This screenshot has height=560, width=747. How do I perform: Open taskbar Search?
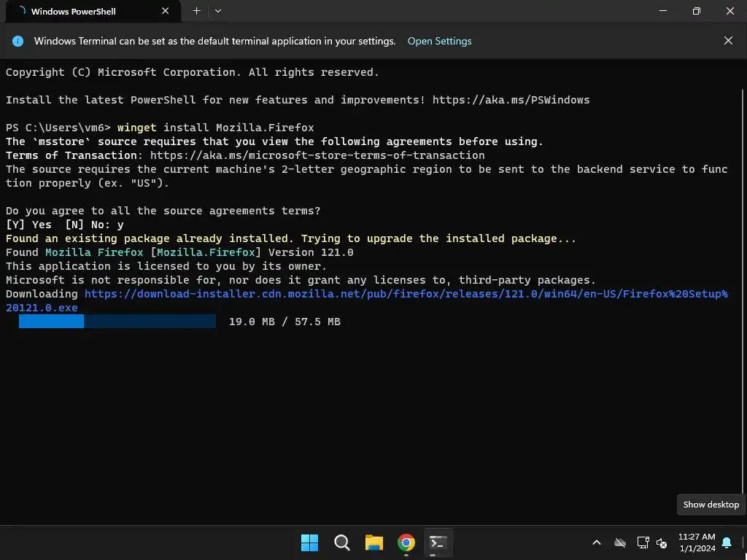coord(341,542)
